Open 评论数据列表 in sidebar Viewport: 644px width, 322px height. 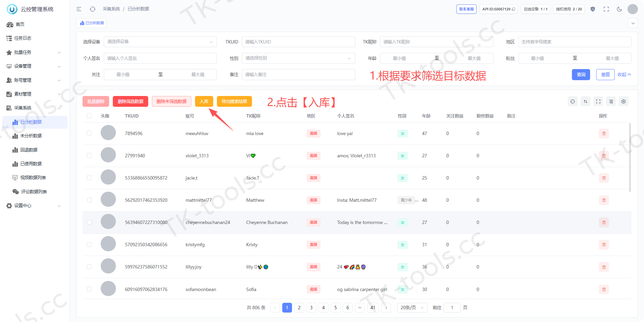point(35,192)
